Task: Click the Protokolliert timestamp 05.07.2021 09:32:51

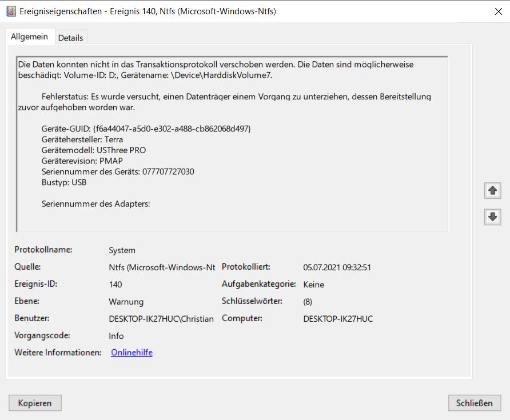Action: click(x=337, y=267)
